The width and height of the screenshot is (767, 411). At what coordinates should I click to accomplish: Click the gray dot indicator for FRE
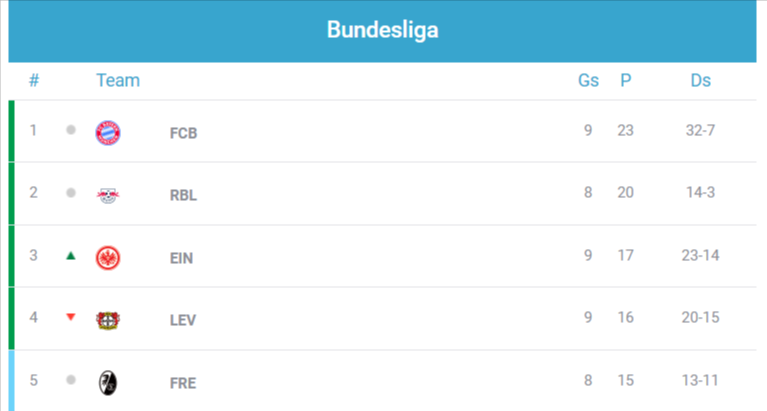point(71,380)
